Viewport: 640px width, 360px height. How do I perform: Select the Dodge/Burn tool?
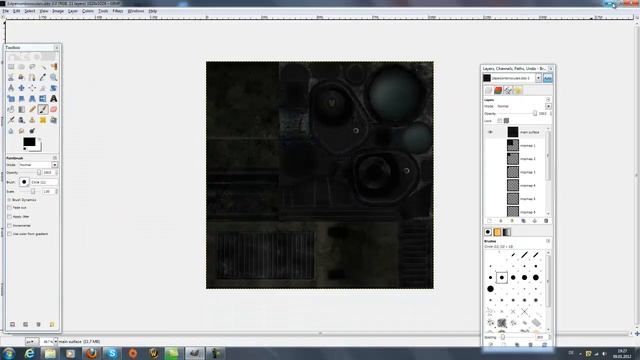(x=32, y=131)
